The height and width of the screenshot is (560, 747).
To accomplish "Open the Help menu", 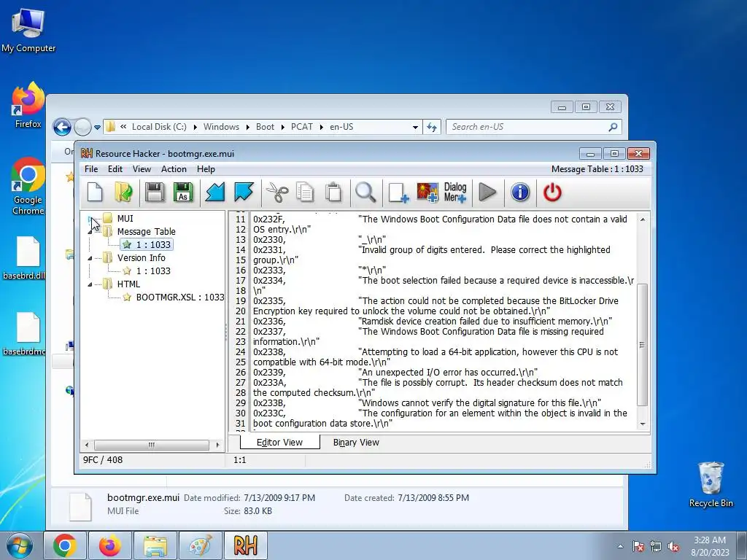I will (206, 169).
